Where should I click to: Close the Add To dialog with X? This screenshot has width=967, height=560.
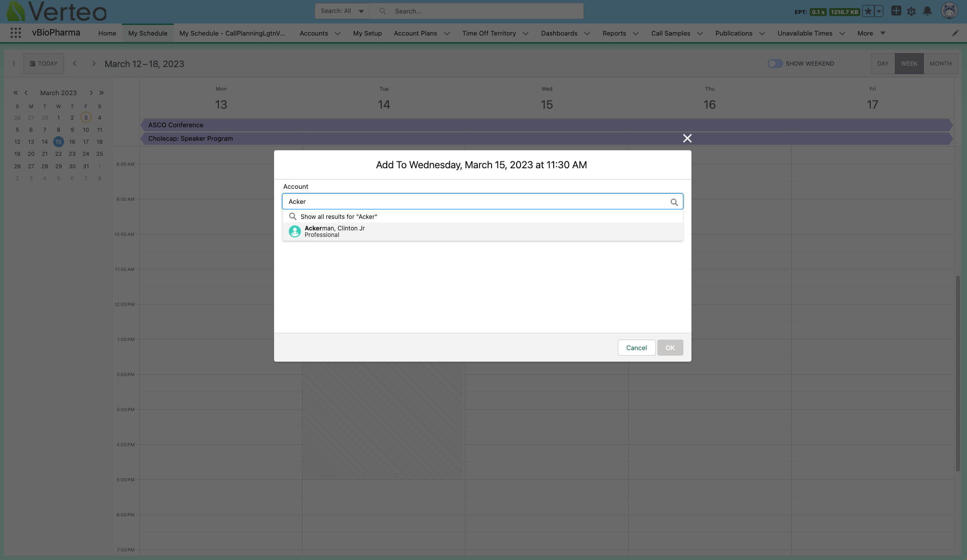[687, 138]
